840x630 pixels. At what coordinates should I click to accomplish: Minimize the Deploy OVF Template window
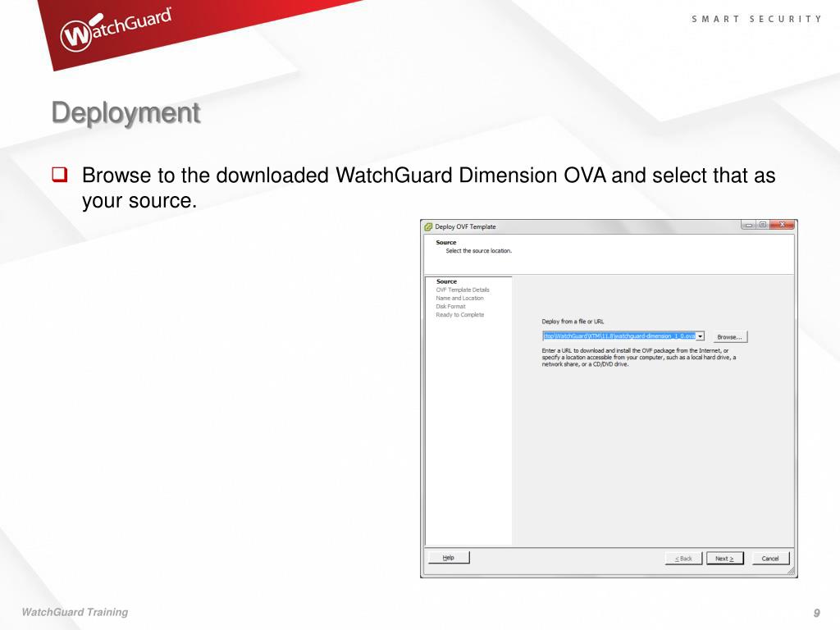749,225
